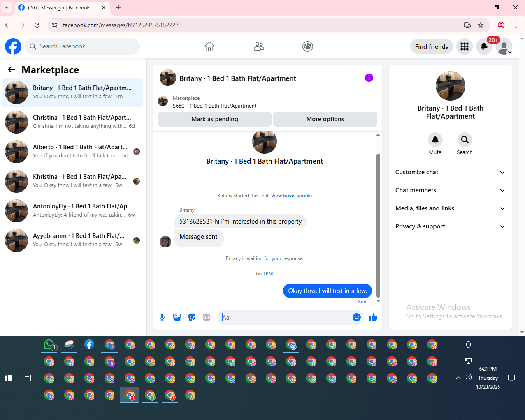Viewport: 525px width, 420px height.
Task: Open the Alberto conversation
Action: pyautogui.click(x=72, y=152)
